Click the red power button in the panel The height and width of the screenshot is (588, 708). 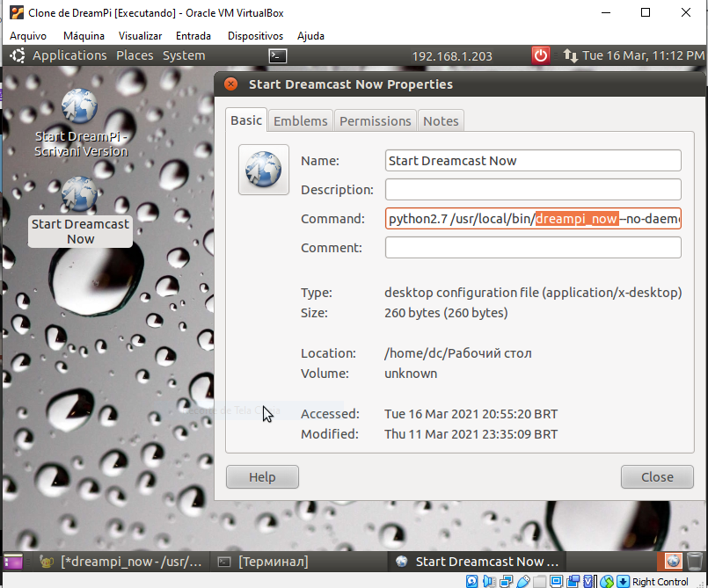541,56
